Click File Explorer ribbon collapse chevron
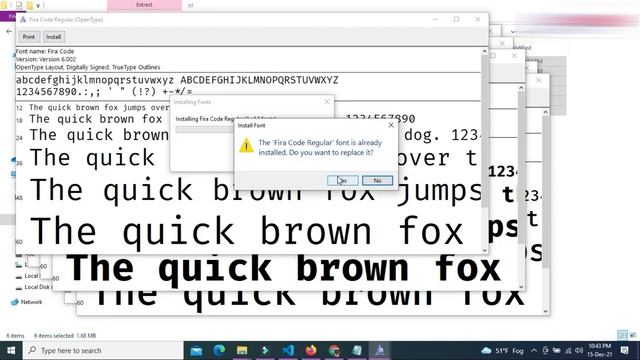640x360 pixels. (513, 31)
